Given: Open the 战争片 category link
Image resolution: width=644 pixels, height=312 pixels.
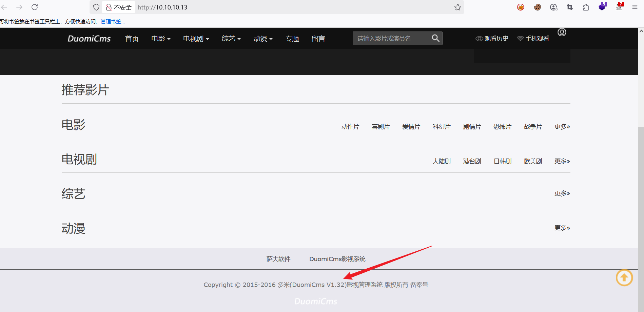Looking at the screenshot, I should pyautogui.click(x=533, y=127).
